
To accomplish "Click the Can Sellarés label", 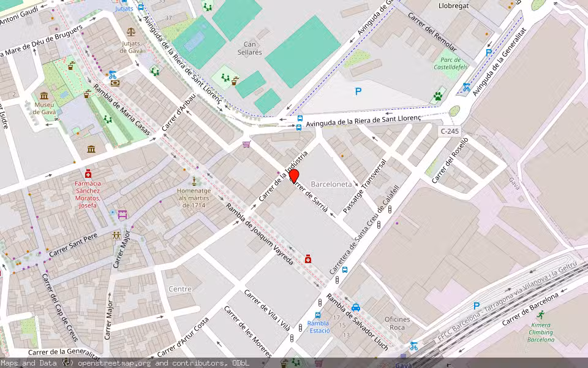I will point(250,48).
